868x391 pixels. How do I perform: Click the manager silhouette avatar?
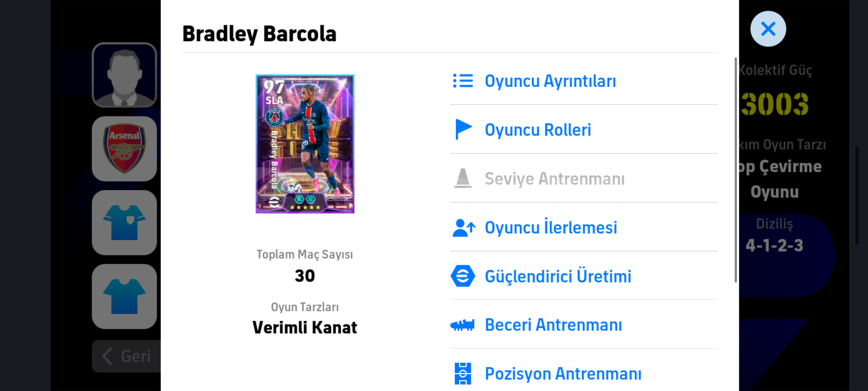[x=124, y=75]
